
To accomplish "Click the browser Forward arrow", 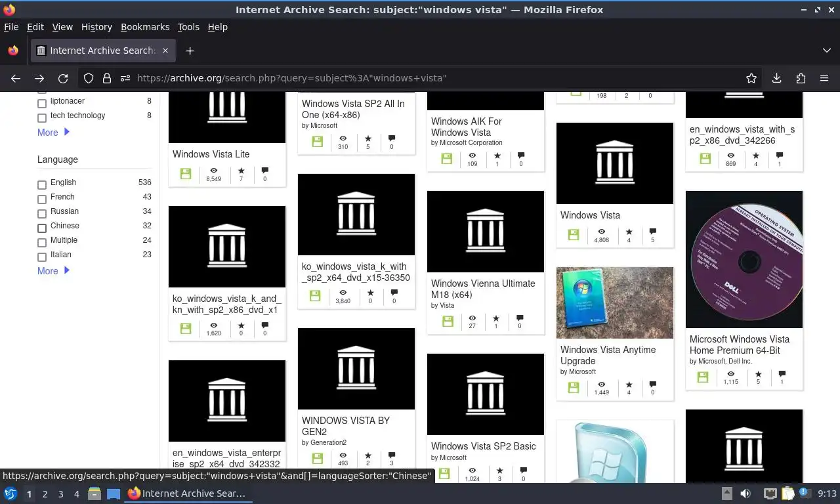I will pos(39,78).
